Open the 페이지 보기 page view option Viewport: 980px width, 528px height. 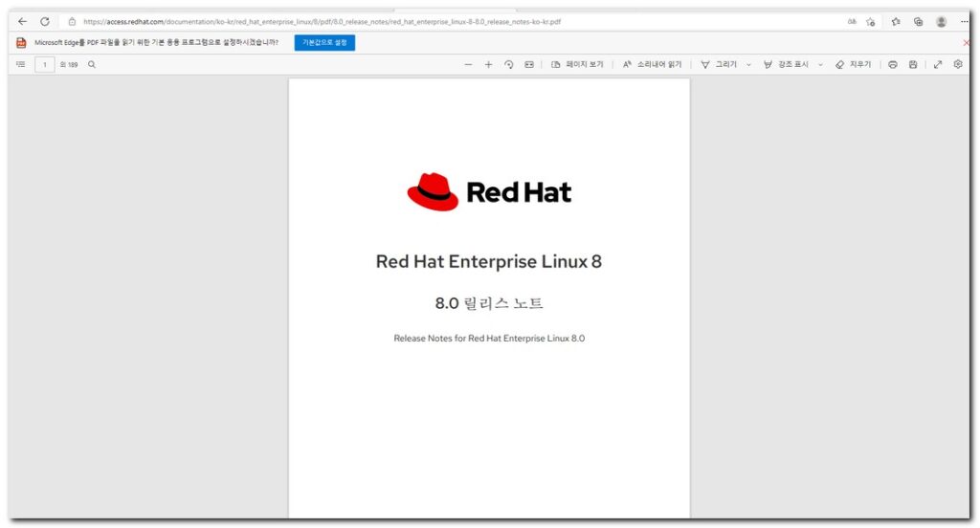[x=577, y=64]
